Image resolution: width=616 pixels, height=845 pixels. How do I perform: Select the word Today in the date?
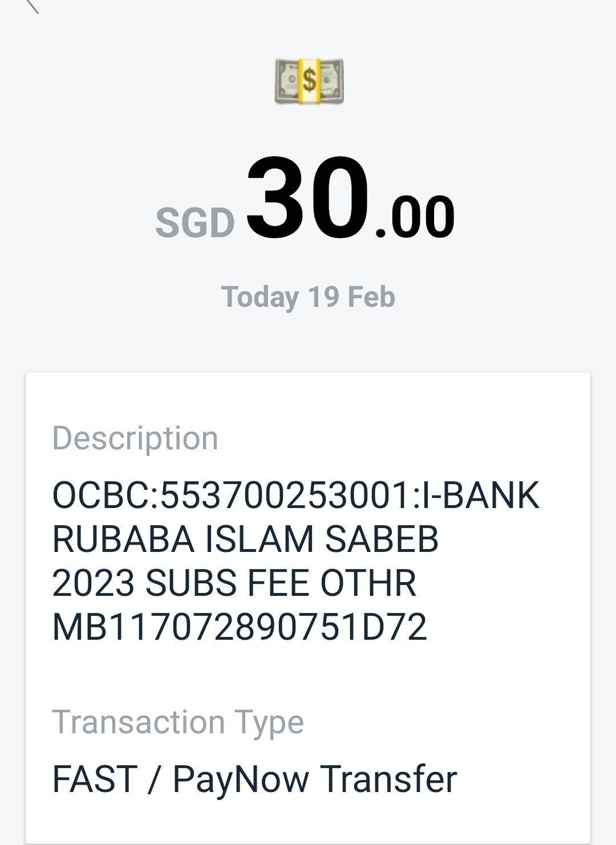tap(260, 297)
